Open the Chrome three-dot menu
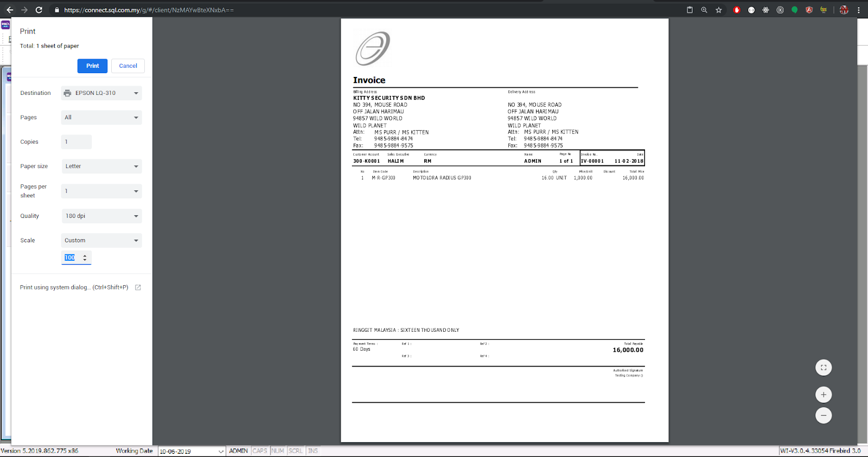The height and width of the screenshot is (457, 868). coord(859,10)
